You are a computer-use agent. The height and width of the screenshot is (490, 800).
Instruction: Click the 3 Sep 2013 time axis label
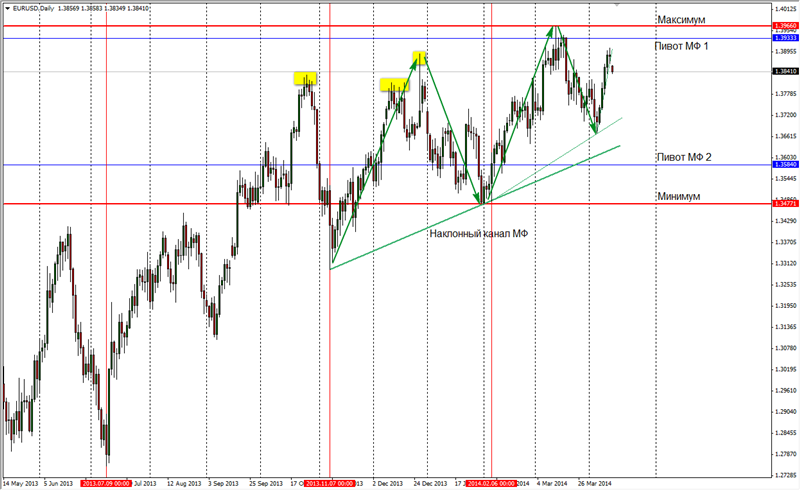tap(223, 483)
